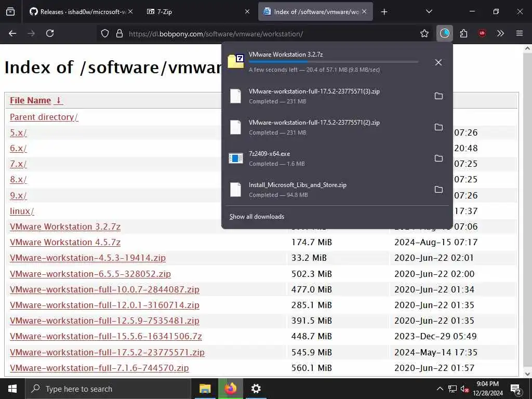
Task: Open Settings gear on the taskbar
Action: tap(256, 389)
